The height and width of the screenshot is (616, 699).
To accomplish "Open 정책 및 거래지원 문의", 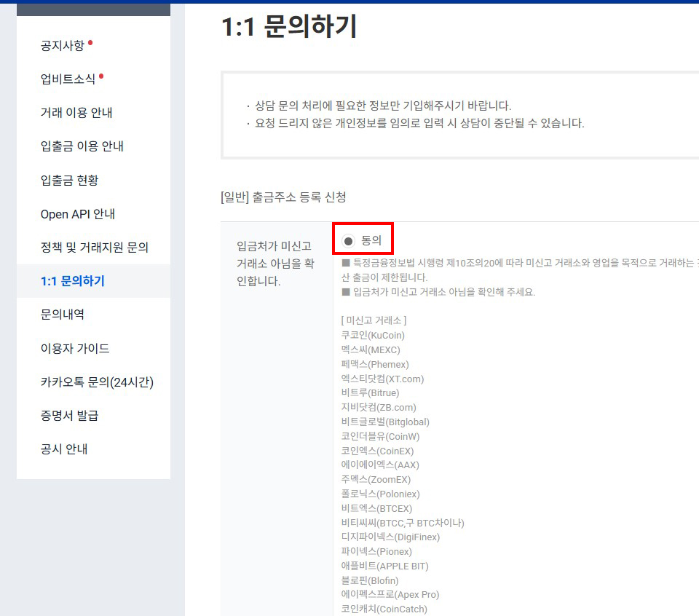I will (x=94, y=247).
